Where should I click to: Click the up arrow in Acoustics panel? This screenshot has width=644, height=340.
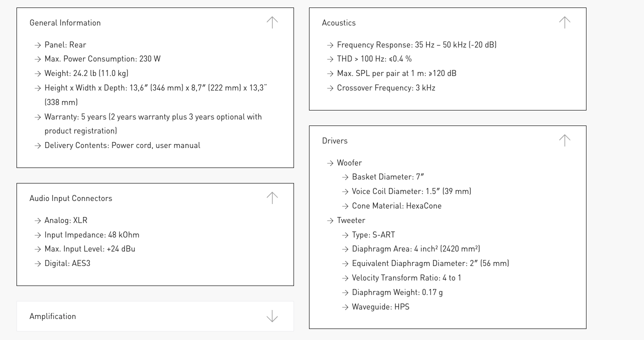tap(564, 22)
